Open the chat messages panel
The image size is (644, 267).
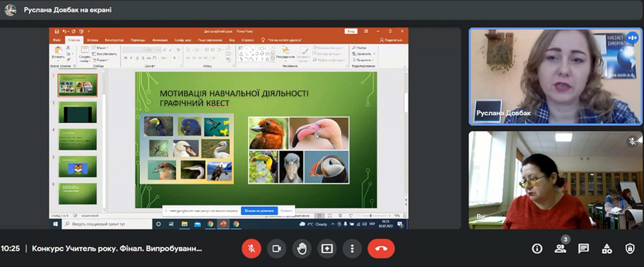[x=583, y=249]
